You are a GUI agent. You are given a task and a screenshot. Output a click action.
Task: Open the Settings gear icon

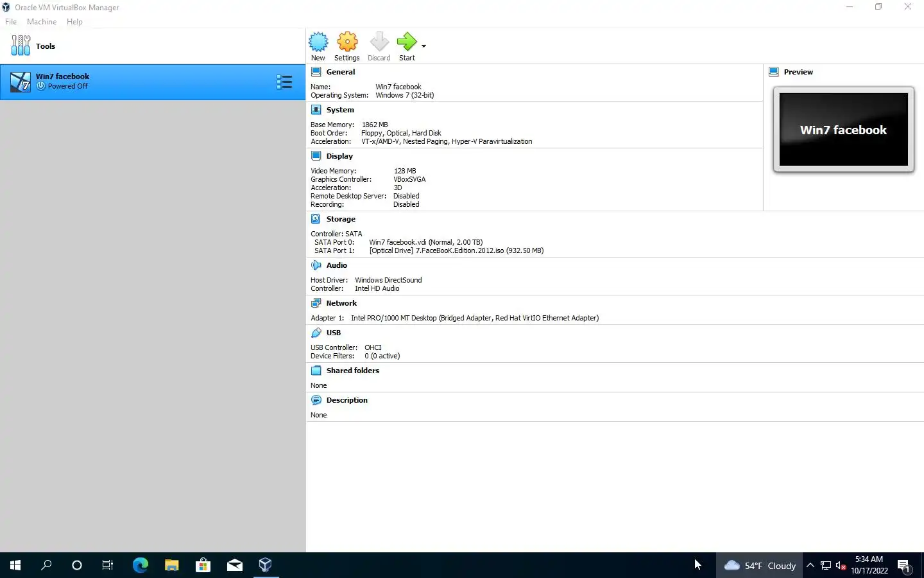(347, 42)
